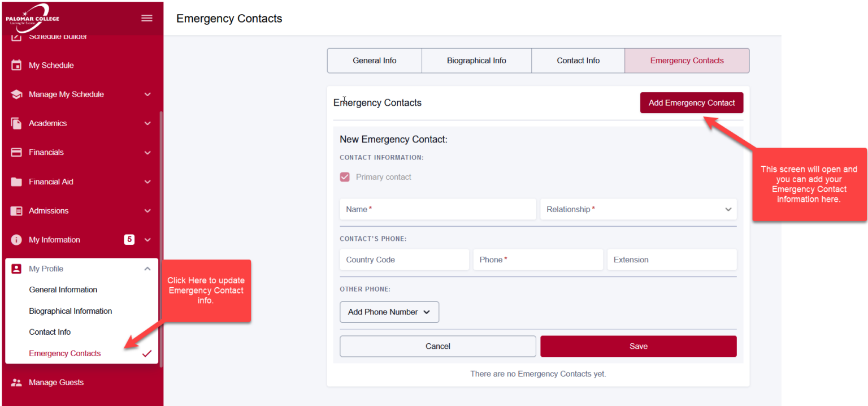Toggle the Primary contact checkbox

[345, 177]
